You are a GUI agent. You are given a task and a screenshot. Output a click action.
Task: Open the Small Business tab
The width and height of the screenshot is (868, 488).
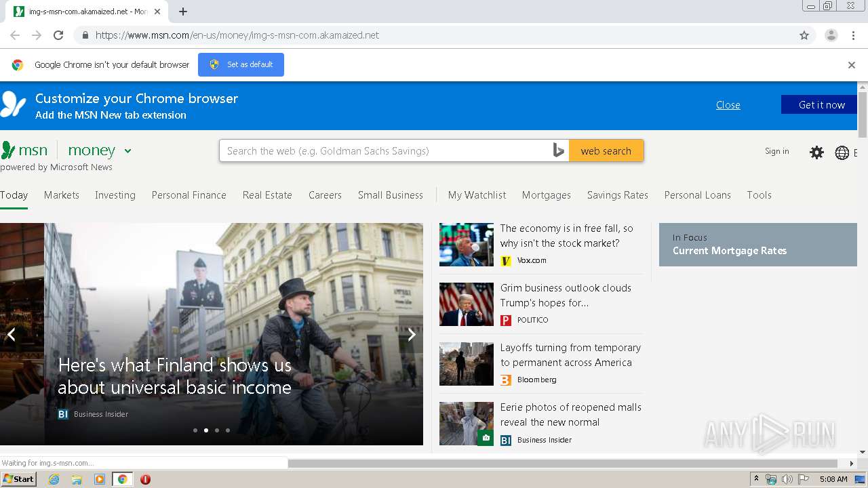[391, 195]
